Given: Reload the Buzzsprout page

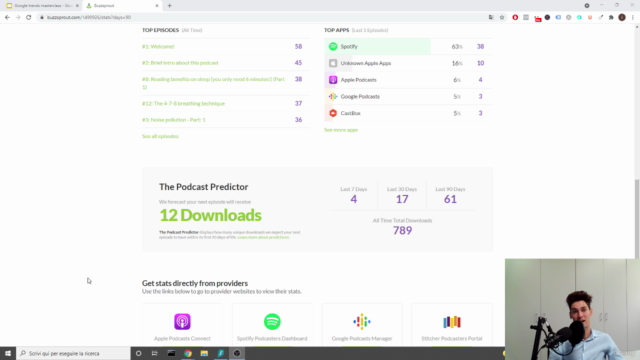Looking at the screenshot, I should [x=29, y=17].
